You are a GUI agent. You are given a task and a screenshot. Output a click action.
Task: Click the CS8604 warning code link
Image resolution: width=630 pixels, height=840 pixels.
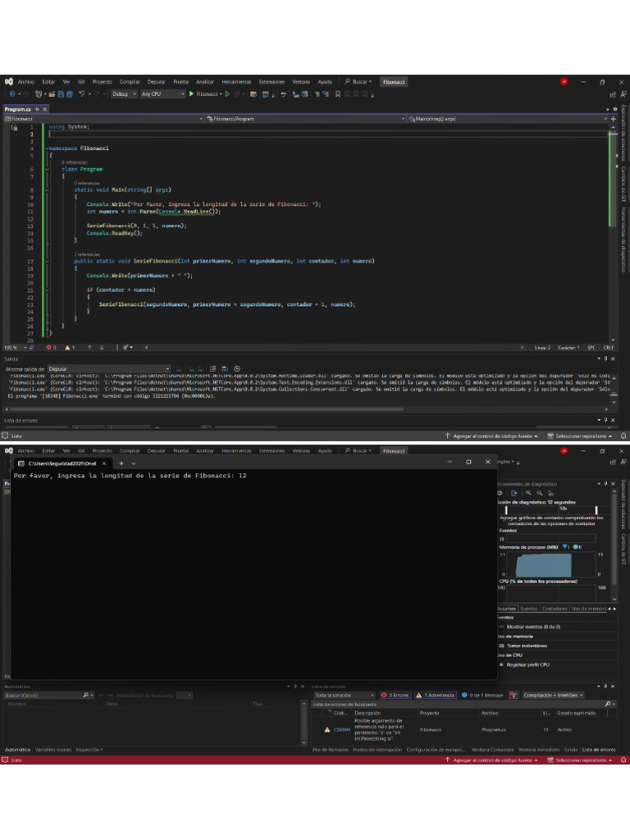[341, 728]
